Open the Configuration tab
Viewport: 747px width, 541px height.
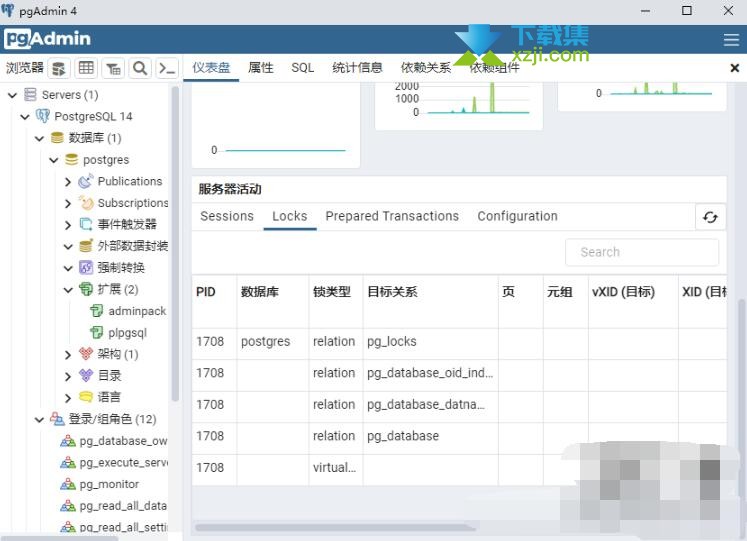(x=517, y=216)
